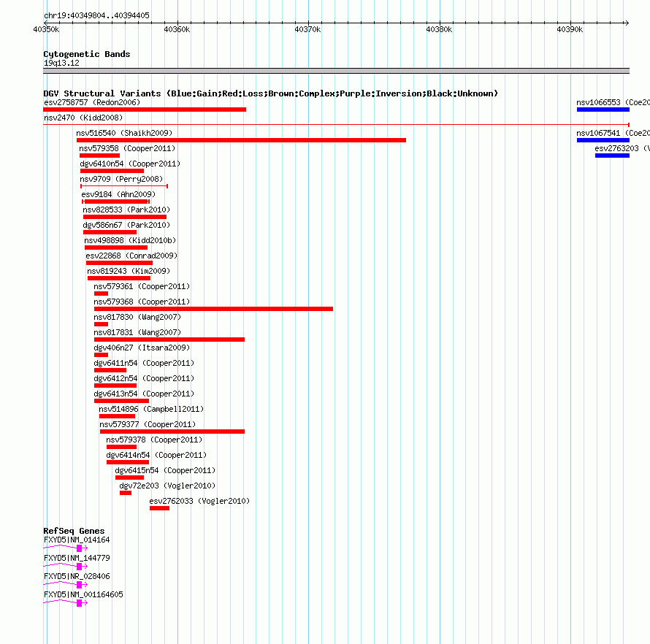Click dgv6415n54 (Cooper2011) label
650x644 pixels.
tap(165, 470)
